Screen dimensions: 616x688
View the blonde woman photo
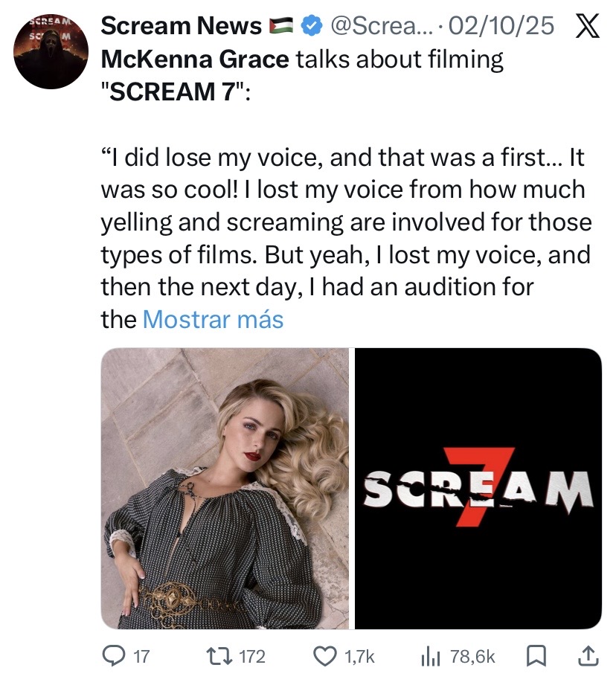click(x=225, y=489)
